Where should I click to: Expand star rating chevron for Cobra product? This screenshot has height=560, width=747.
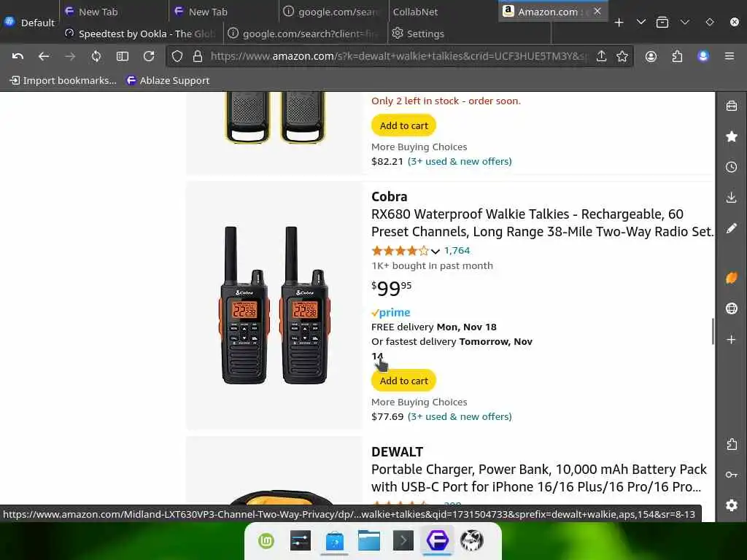pyautogui.click(x=435, y=251)
